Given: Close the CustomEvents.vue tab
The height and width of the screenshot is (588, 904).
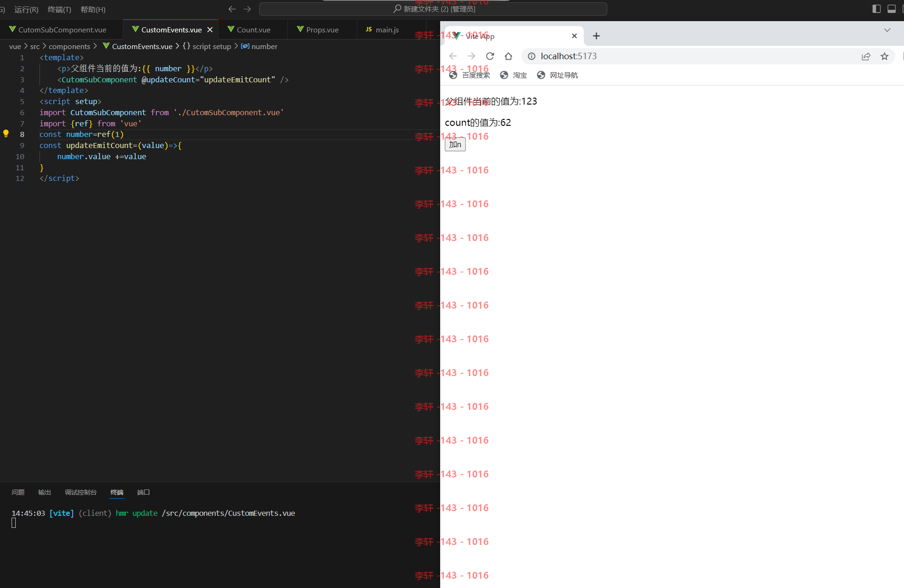Looking at the screenshot, I should (x=210, y=30).
